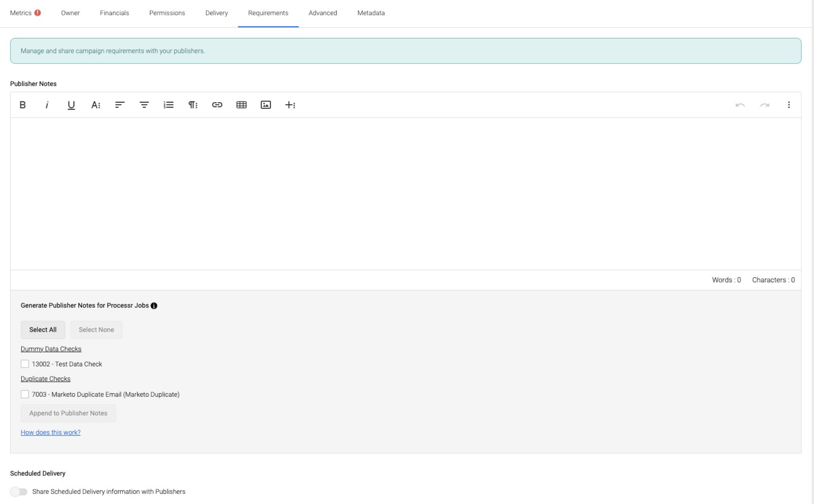Set left text alignment

120,105
